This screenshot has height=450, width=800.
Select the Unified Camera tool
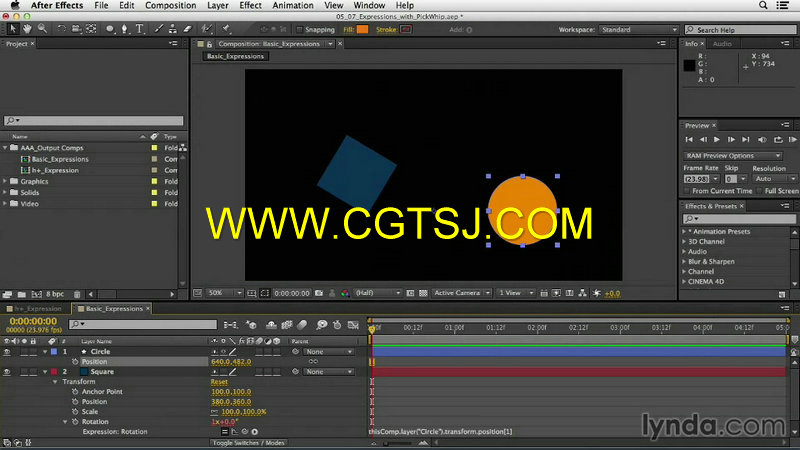coord(76,29)
